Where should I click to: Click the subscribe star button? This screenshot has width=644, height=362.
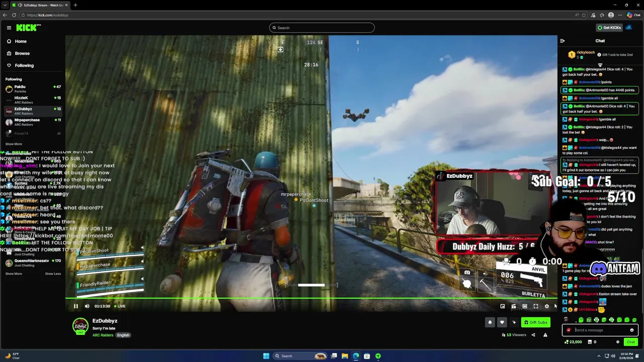click(514, 322)
